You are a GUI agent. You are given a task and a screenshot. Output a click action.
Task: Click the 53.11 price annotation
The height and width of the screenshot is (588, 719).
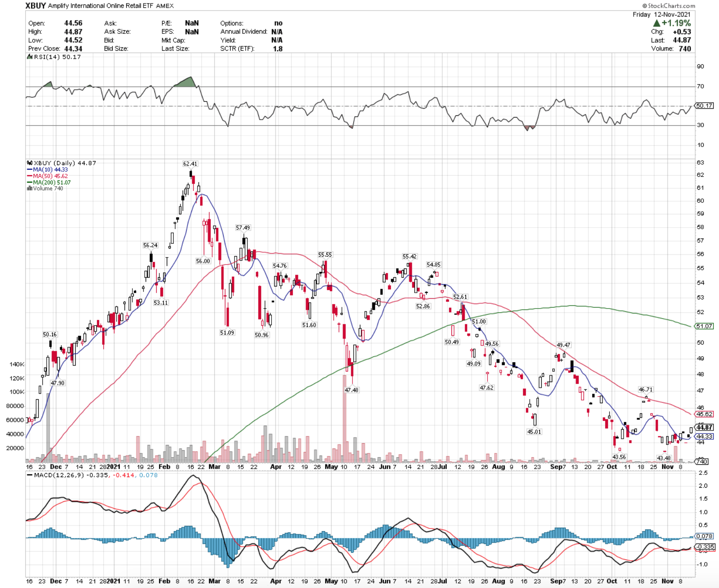point(161,303)
